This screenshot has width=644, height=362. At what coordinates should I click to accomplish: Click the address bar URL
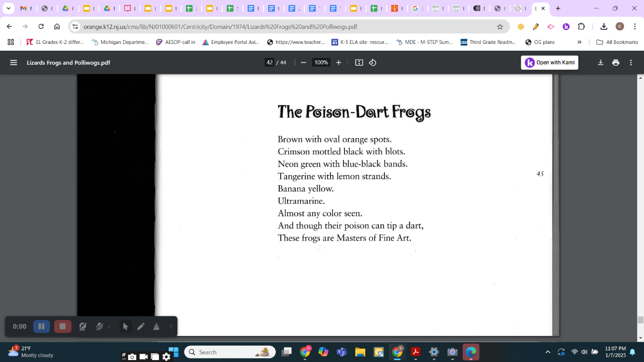(220, 27)
